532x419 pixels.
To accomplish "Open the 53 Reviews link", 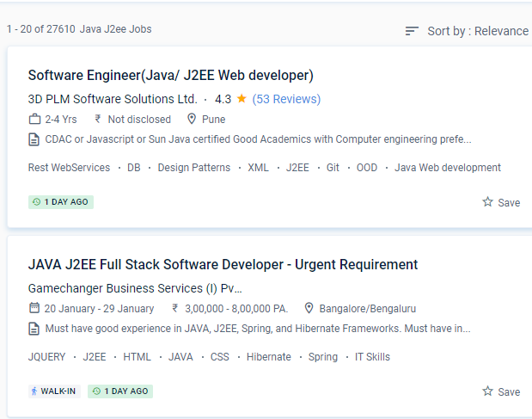I will pos(286,99).
